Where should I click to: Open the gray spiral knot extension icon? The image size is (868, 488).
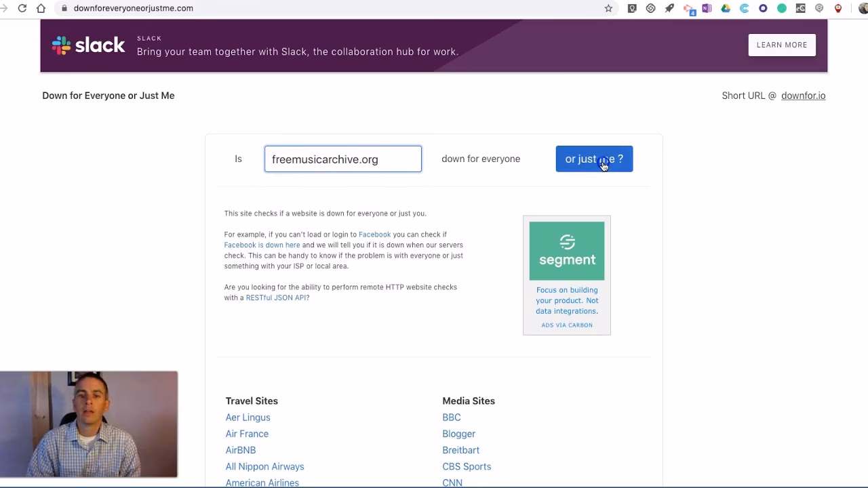[651, 8]
